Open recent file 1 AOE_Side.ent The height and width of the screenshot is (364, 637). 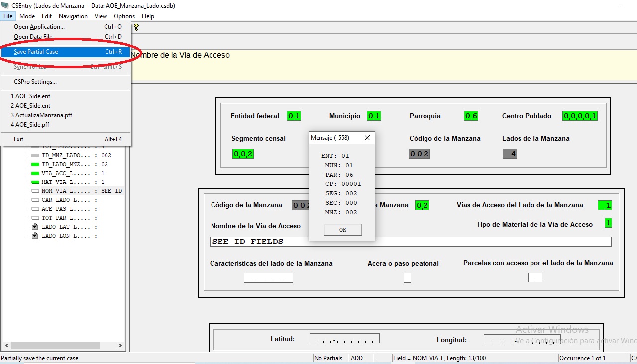[66, 96]
